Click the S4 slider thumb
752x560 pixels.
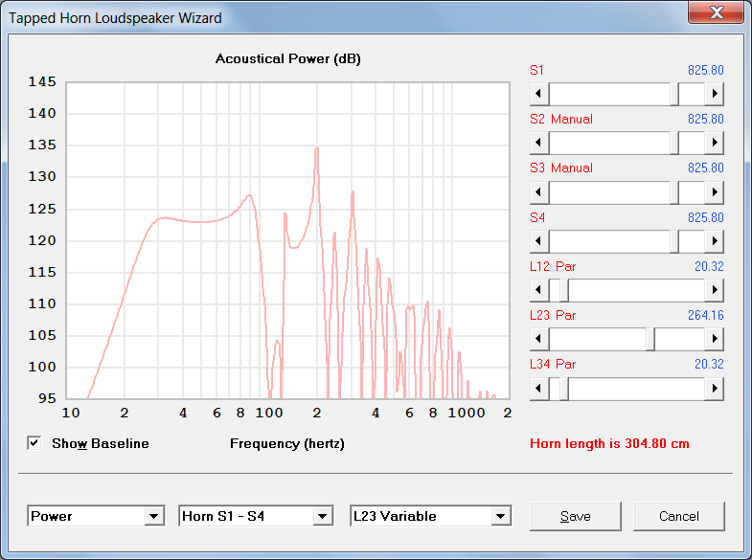[674, 241]
